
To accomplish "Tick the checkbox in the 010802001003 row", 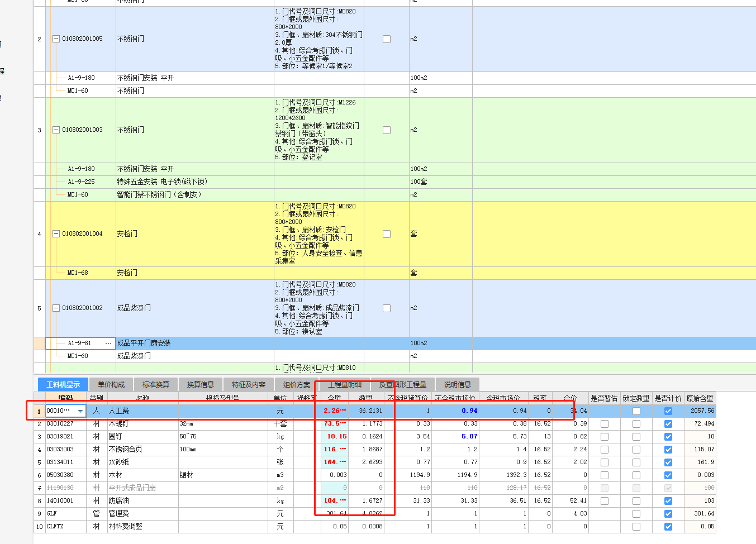I will point(387,130).
